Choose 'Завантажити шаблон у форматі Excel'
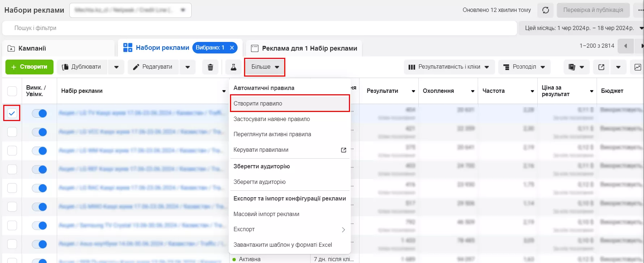The height and width of the screenshot is (263, 644). coord(290,245)
